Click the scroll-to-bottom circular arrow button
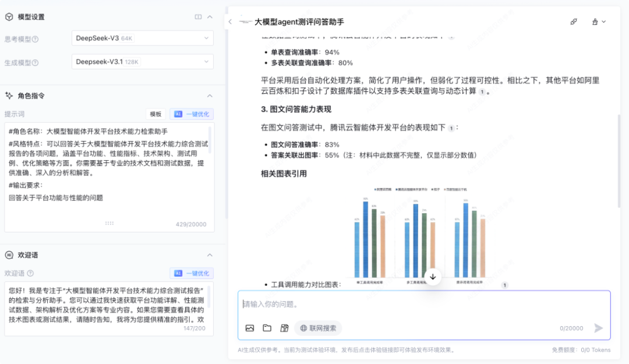The width and height of the screenshot is (629, 364). click(x=433, y=277)
